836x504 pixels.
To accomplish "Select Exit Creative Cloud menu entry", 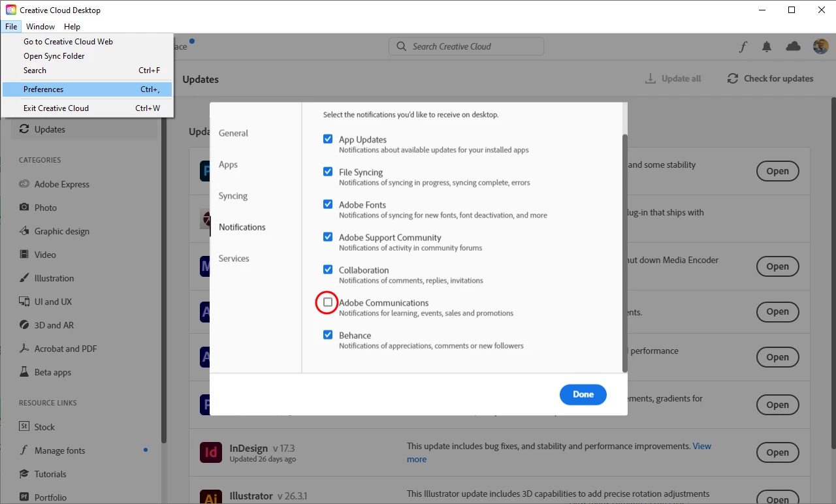I will (x=87, y=108).
